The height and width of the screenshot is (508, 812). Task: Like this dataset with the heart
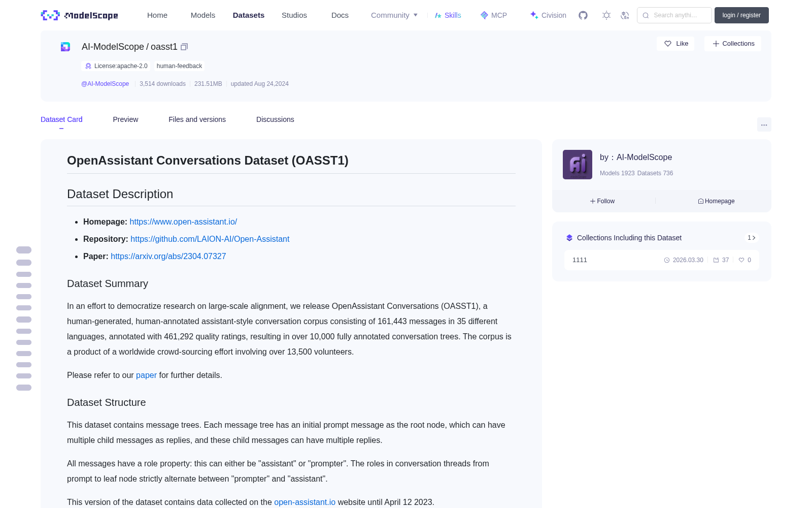[x=675, y=44]
